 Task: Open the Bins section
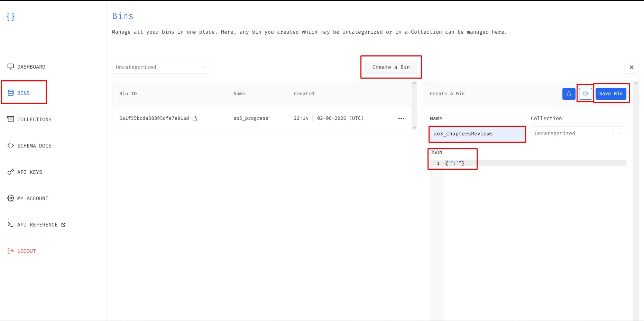click(x=19, y=93)
